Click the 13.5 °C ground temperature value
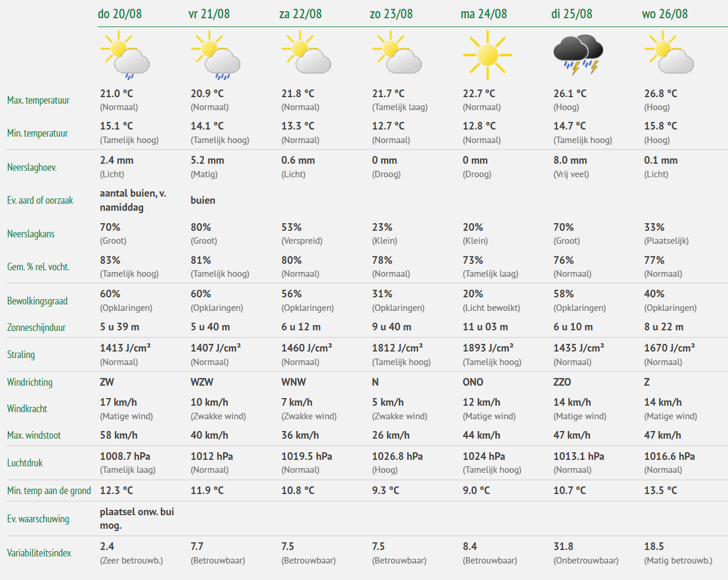This screenshot has height=580, width=728. pos(660,490)
